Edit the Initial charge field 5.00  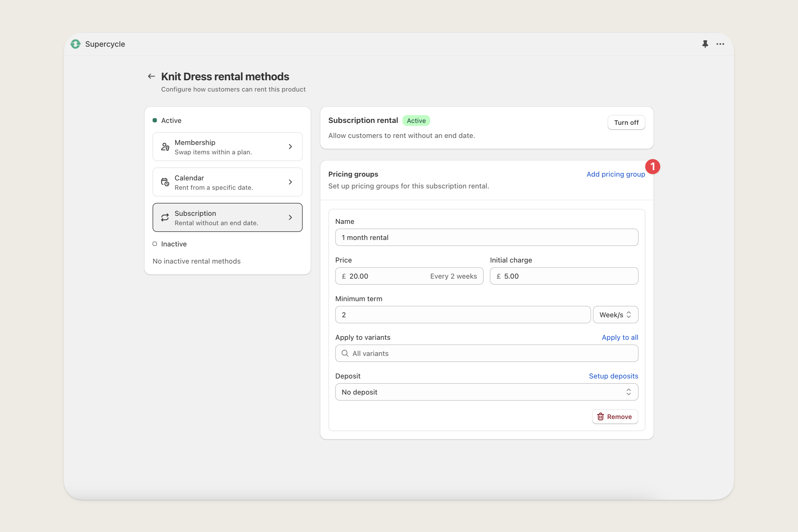[564, 276]
